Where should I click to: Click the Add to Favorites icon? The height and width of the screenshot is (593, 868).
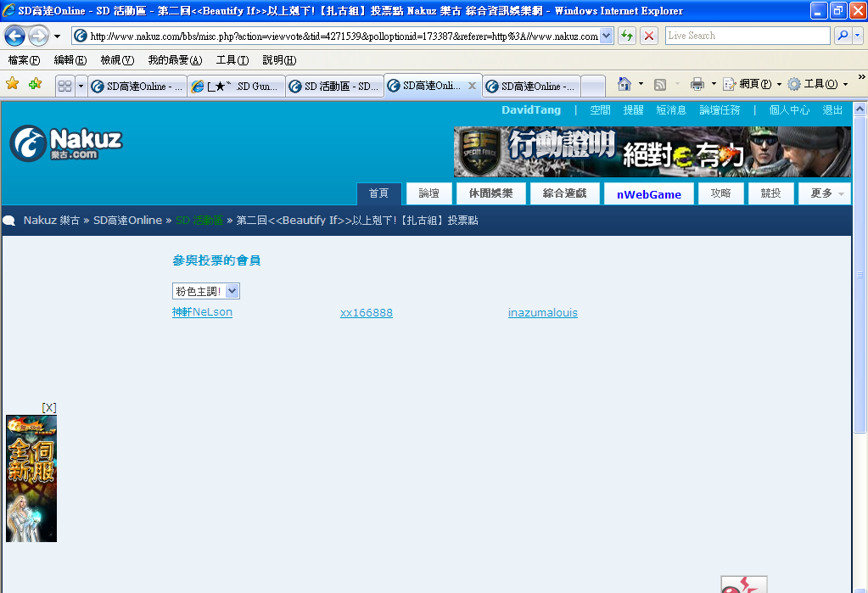coord(35,84)
